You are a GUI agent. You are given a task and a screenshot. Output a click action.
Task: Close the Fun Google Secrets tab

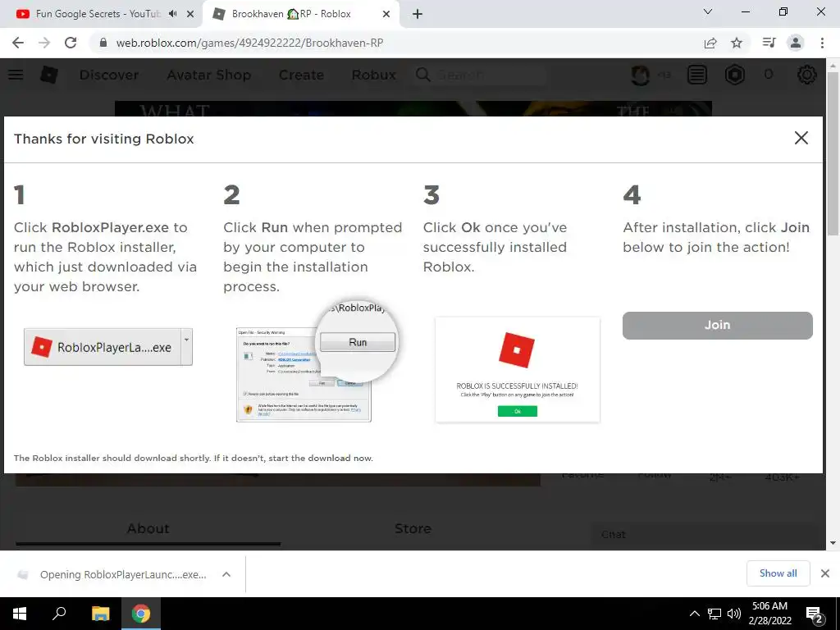[190, 15]
